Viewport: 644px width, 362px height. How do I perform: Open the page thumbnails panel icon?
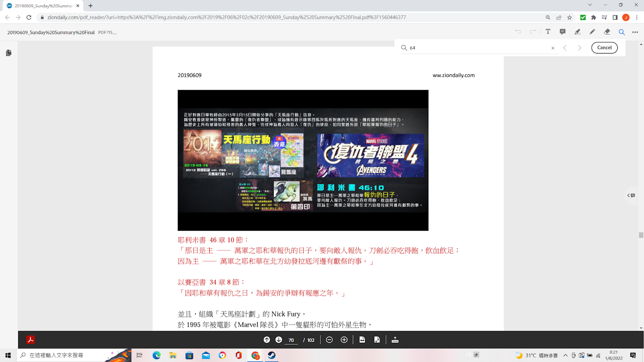tap(9, 53)
